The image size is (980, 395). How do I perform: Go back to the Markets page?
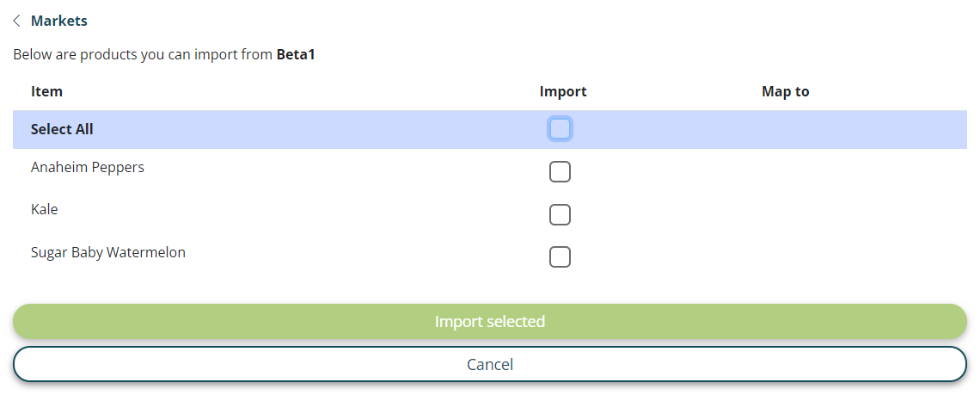click(58, 21)
